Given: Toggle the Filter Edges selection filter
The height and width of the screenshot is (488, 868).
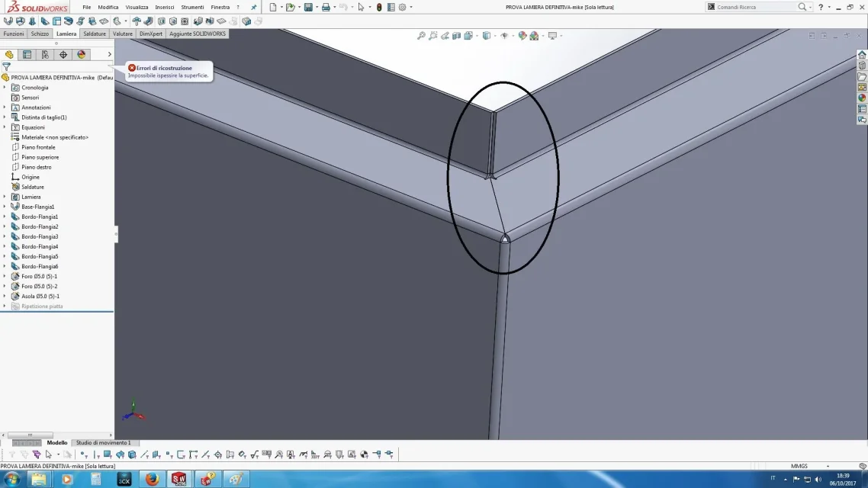Looking at the screenshot, I should click(x=96, y=454).
